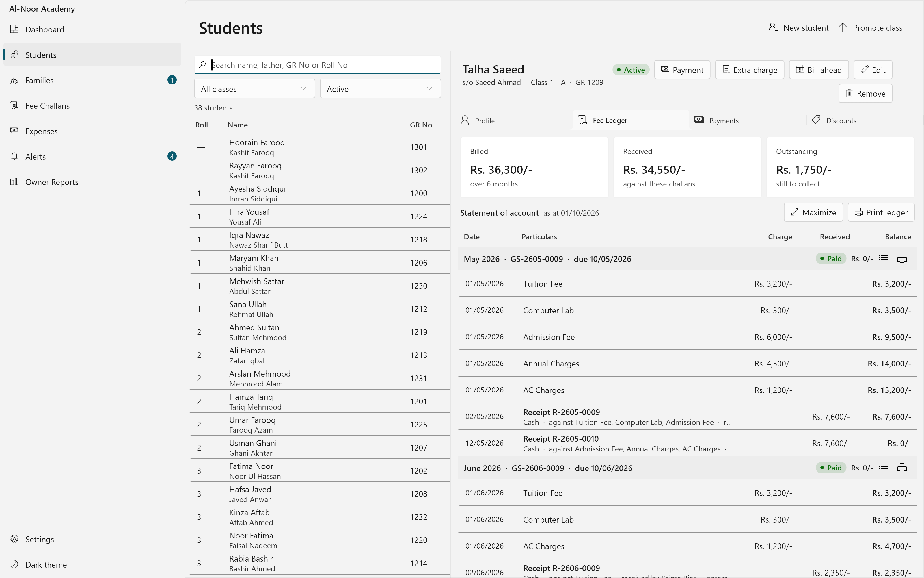Select student Kinza Aftab
This screenshot has width=924, height=578.
(320, 517)
